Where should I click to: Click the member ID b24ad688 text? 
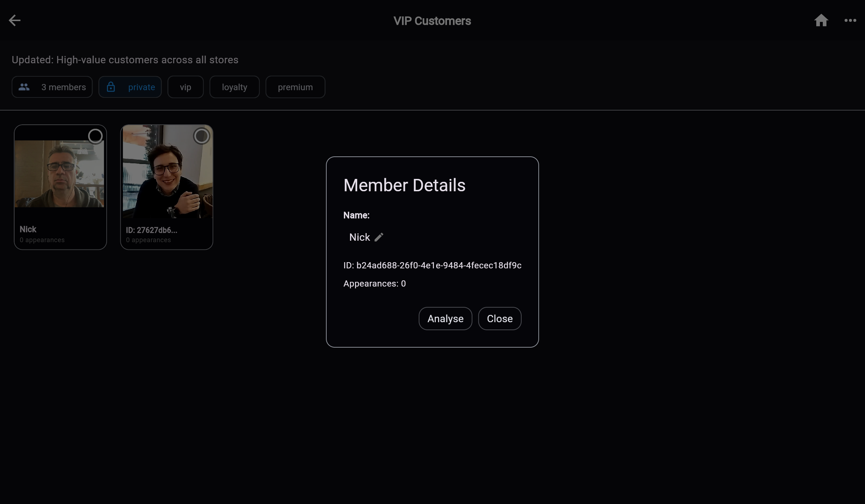432,265
